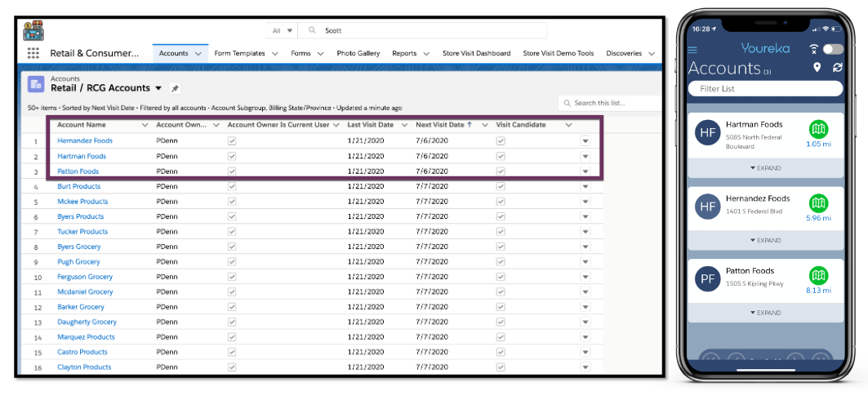The width and height of the screenshot is (868, 396).
Task: Expand the Hartman Foods card
Action: (766, 168)
